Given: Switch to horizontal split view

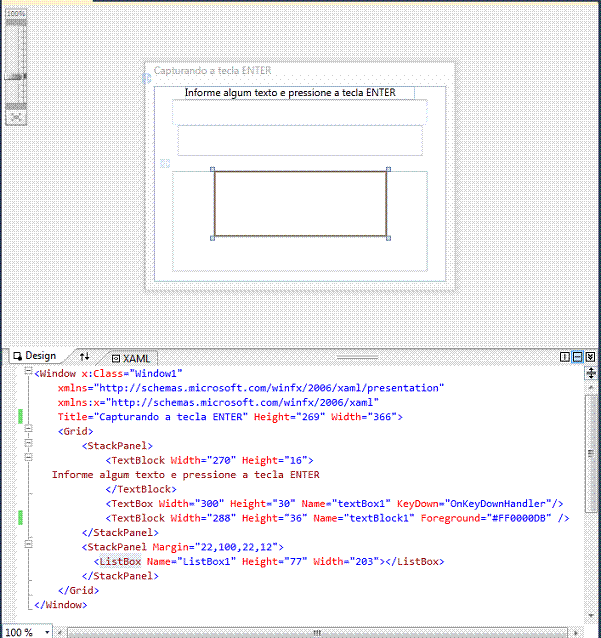Looking at the screenshot, I should pyautogui.click(x=577, y=357).
